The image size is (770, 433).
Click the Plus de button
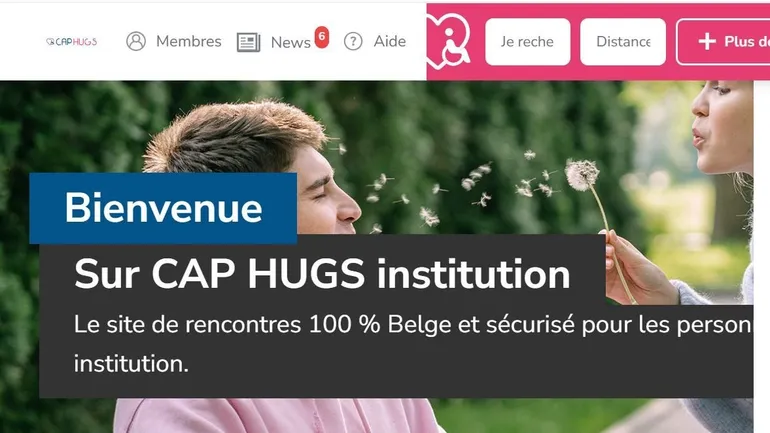[723, 42]
